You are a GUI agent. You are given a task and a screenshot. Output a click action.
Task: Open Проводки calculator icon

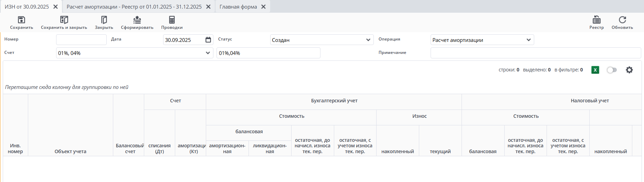[172, 20]
